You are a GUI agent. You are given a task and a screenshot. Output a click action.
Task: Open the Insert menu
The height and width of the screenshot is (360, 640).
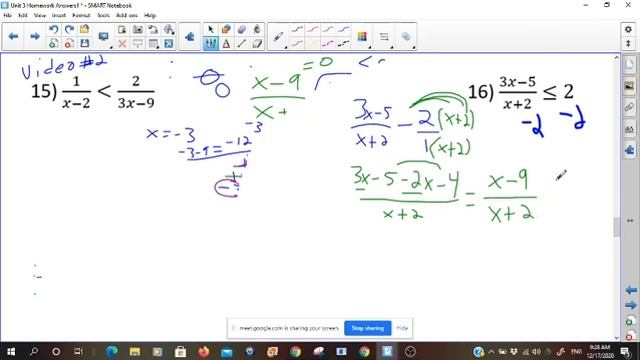[x=59, y=16]
